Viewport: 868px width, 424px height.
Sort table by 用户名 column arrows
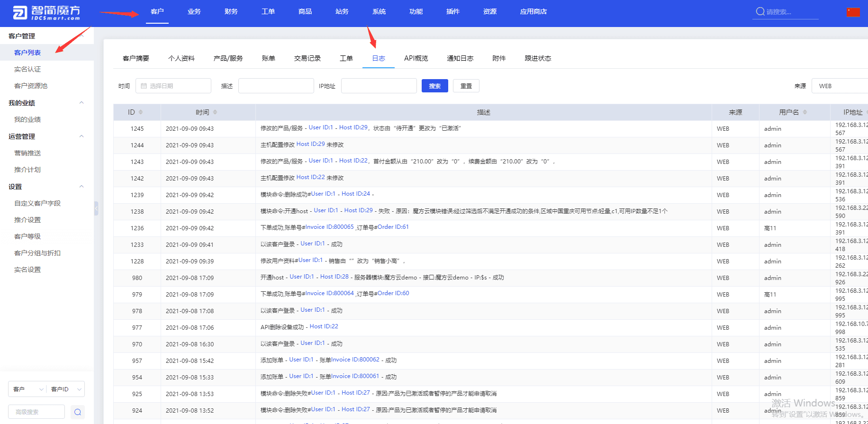(805, 112)
